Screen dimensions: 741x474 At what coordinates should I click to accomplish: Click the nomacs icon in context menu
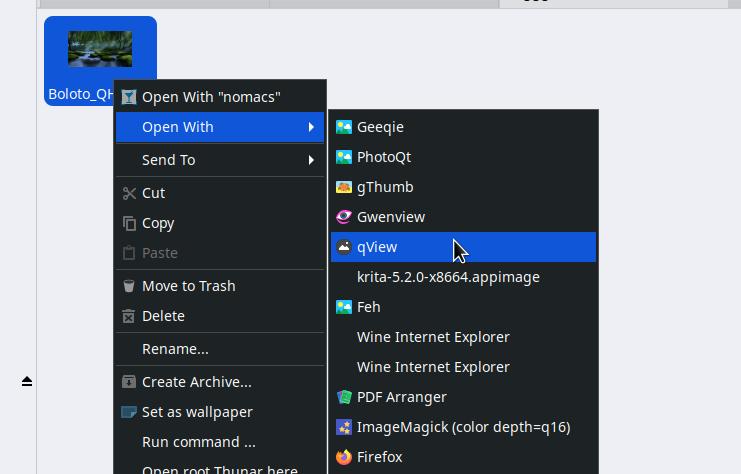[x=129, y=97]
